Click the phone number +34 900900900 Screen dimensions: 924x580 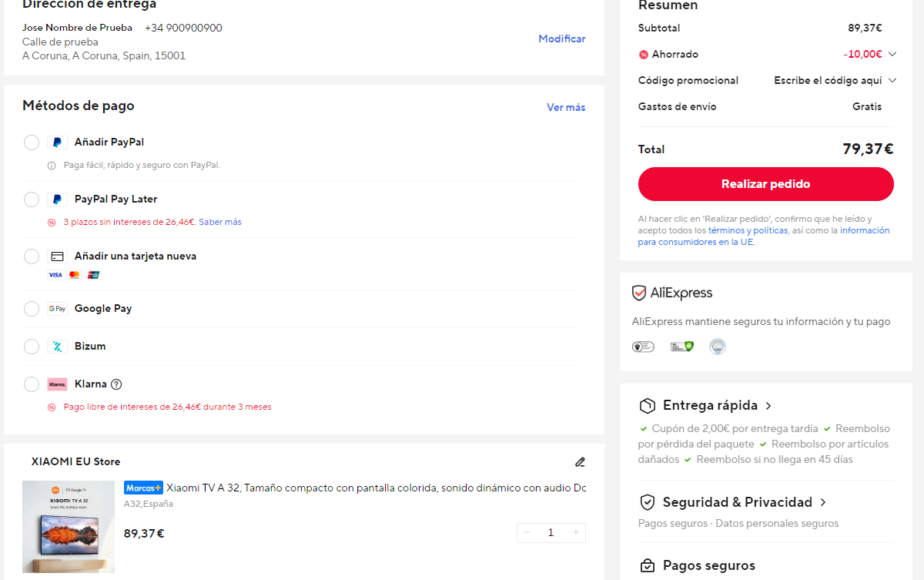pos(183,28)
